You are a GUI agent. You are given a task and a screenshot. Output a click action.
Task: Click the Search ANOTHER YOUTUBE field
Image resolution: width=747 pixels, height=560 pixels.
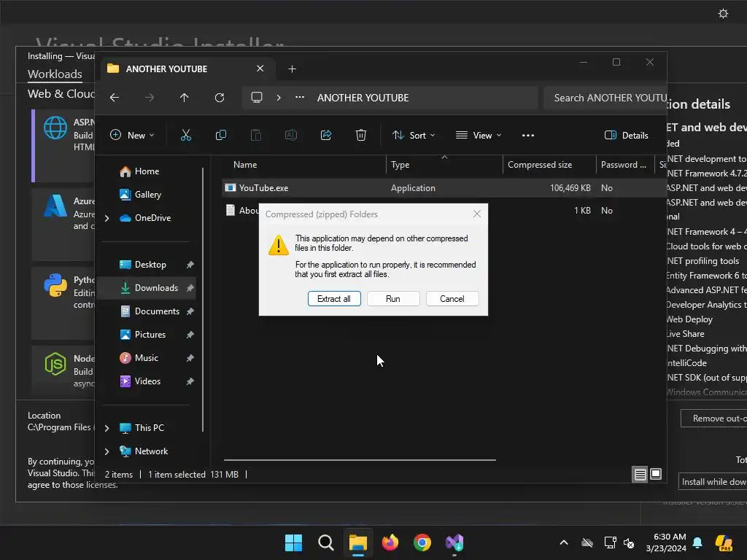(605, 98)
